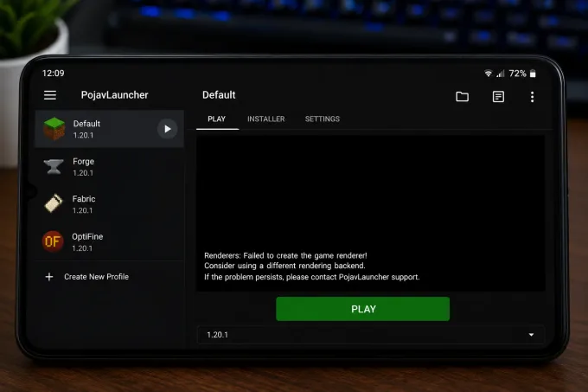Tap the 72% battery percentage

[x=517, y=74]
